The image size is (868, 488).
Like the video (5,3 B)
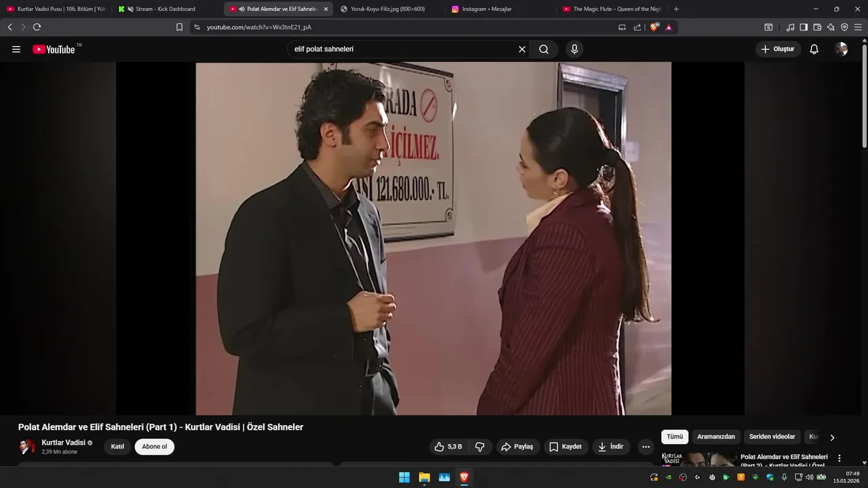point(449,447)
